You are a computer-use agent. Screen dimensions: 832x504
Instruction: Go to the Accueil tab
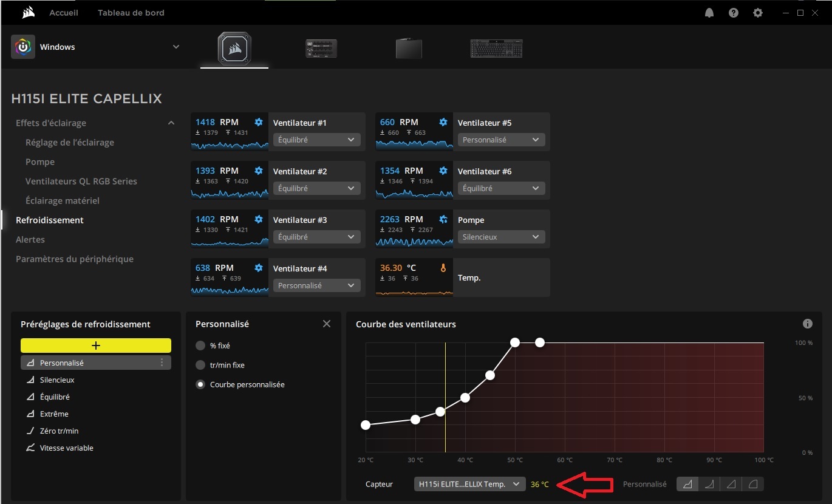[x=64, y=13]
